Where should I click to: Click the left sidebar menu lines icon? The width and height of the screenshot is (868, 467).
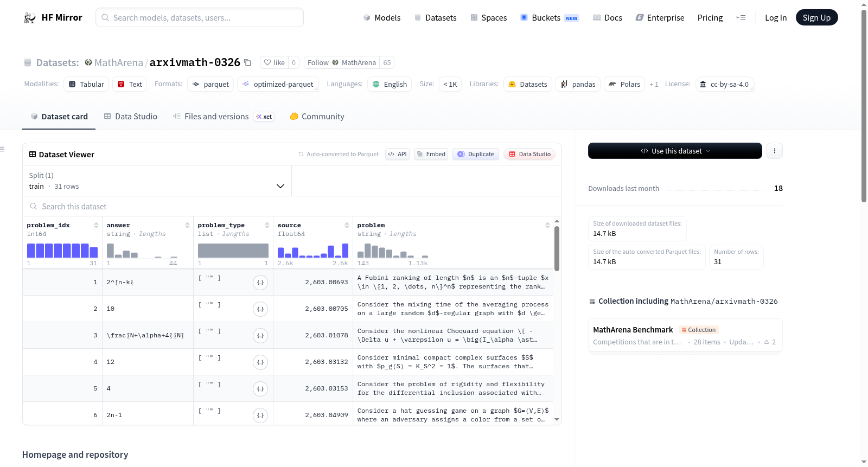coord(2,149)
